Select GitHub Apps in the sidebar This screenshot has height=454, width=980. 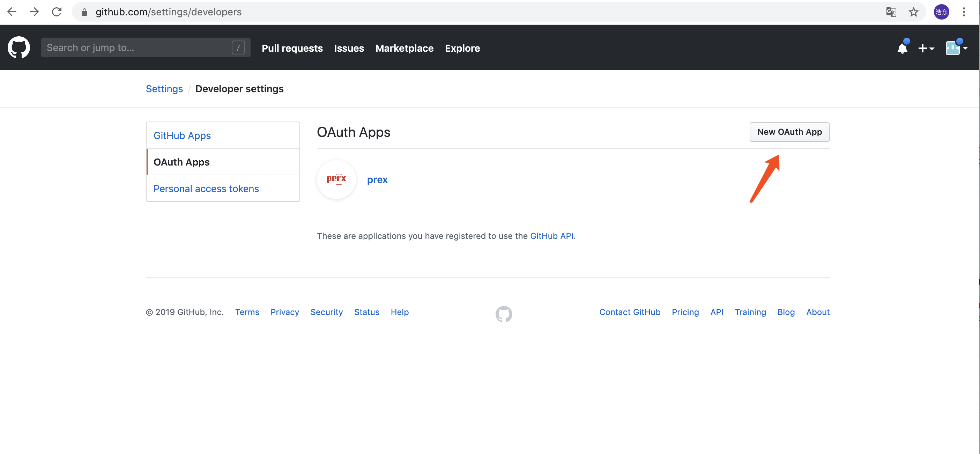(223, 136)
